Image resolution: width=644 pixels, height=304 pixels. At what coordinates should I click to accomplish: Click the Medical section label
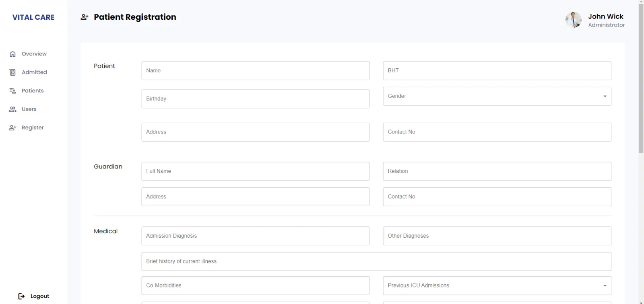click(x=106, y=231)
